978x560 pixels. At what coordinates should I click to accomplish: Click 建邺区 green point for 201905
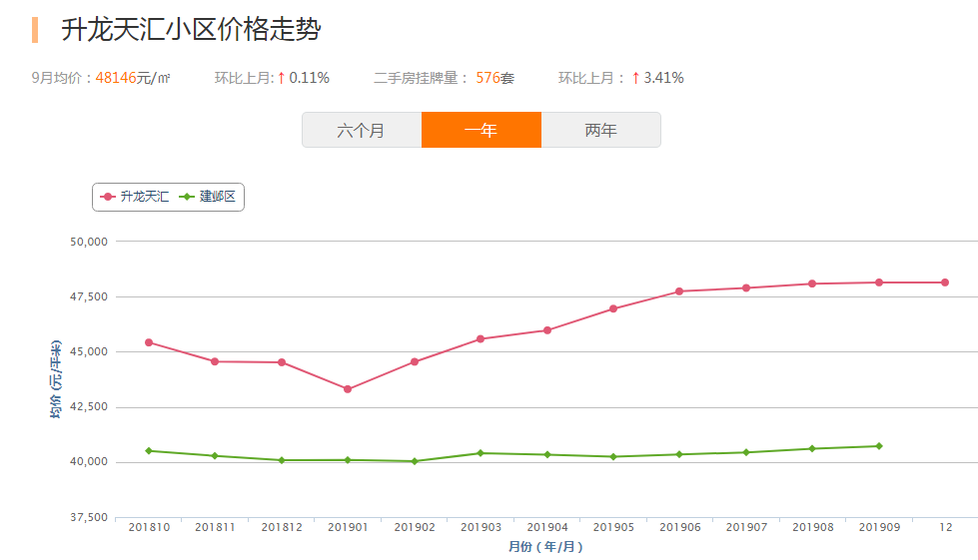coord(613,456)
